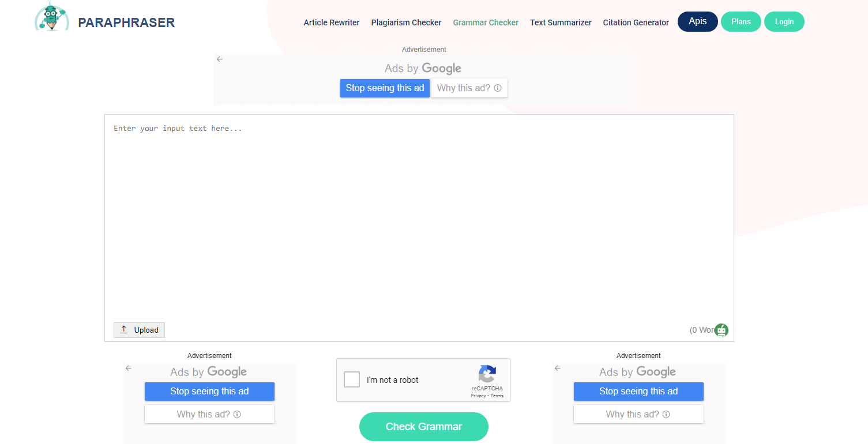Screen dimensions: 868x444
Task: Click the back arrow in the bottom-right ad
Action: [x=558, y=368]
